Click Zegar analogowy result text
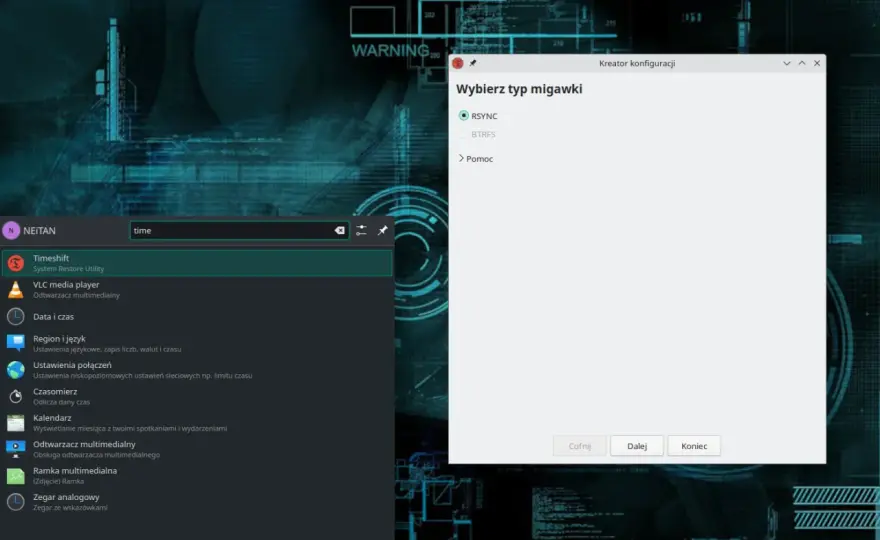The width and height of the screenshot is (880, 540). (66, 497)
